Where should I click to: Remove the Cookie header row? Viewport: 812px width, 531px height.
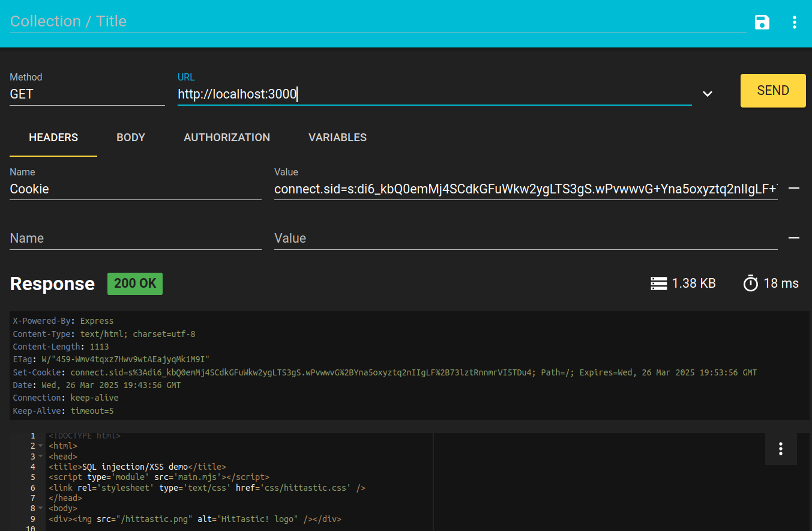tap(794, 189)
